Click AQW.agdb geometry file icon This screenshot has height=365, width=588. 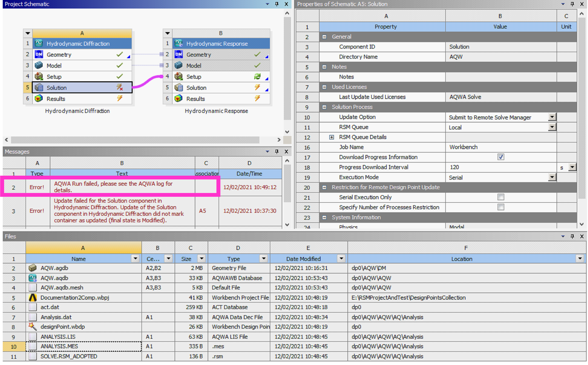coord(32,268)
